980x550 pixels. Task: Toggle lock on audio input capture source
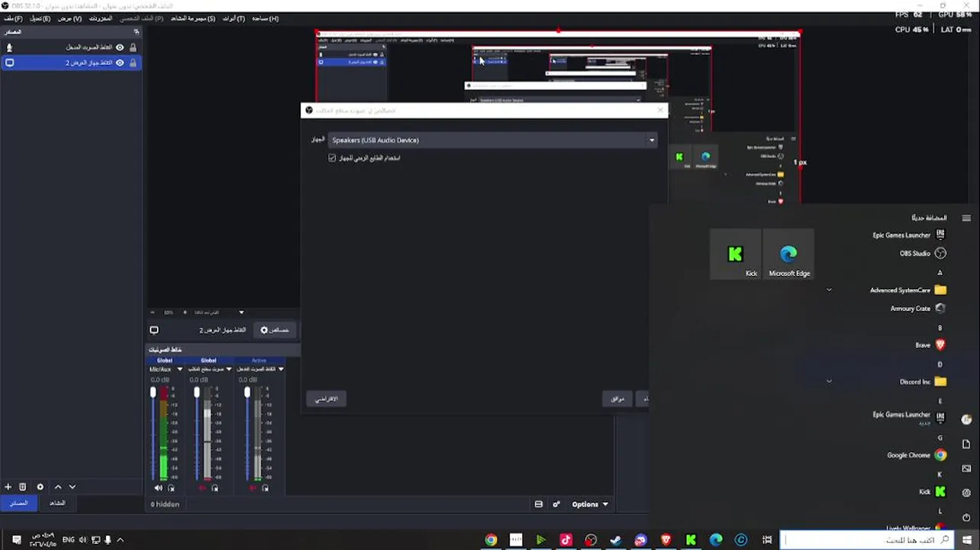[134, 47]
